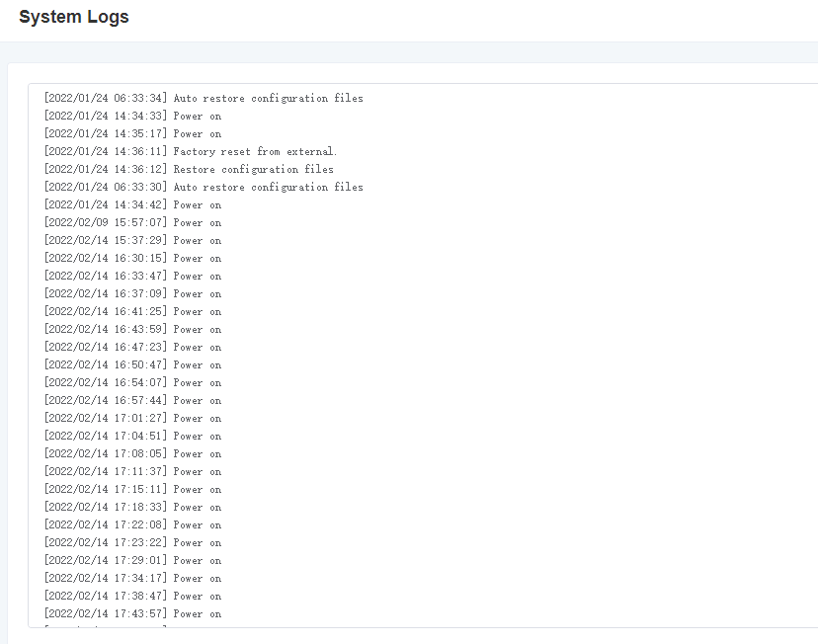Image resolution: width=818 pixels, height=644 pixels.
Task: Click the 16:30:15 Power on line
Action: coord(132,258)
